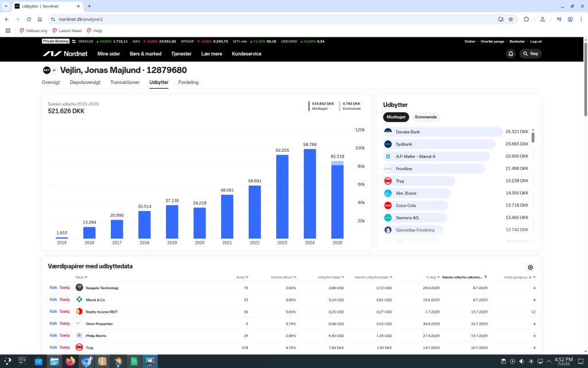Open table settings gear icon
The height and width of the screenshot is (368, 588).
pyautogui.click(x=530, y=267)
